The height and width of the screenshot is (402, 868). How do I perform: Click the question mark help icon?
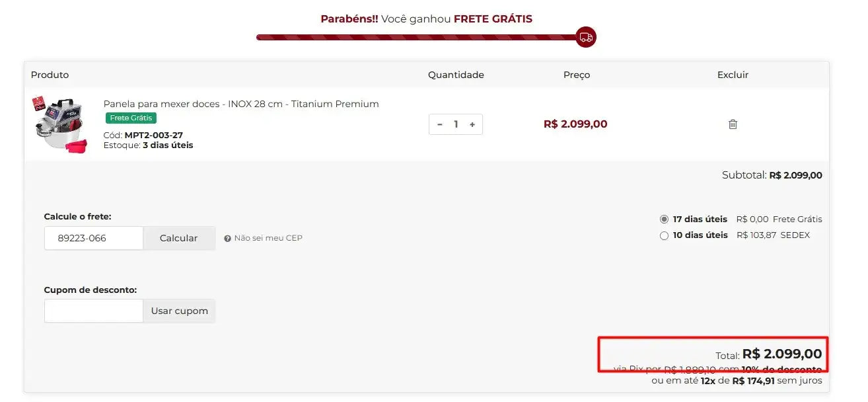click(x=227, y=239)
